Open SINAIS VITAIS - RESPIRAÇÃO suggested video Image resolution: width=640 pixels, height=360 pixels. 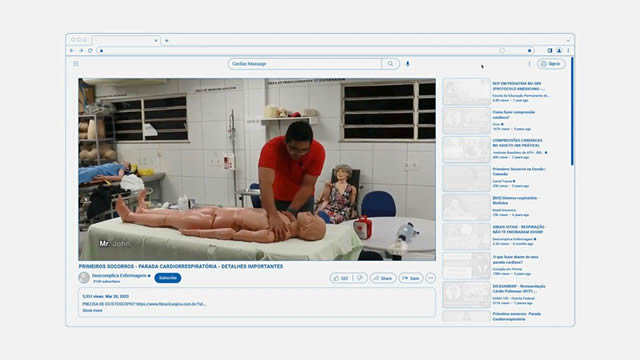point(496,236)
